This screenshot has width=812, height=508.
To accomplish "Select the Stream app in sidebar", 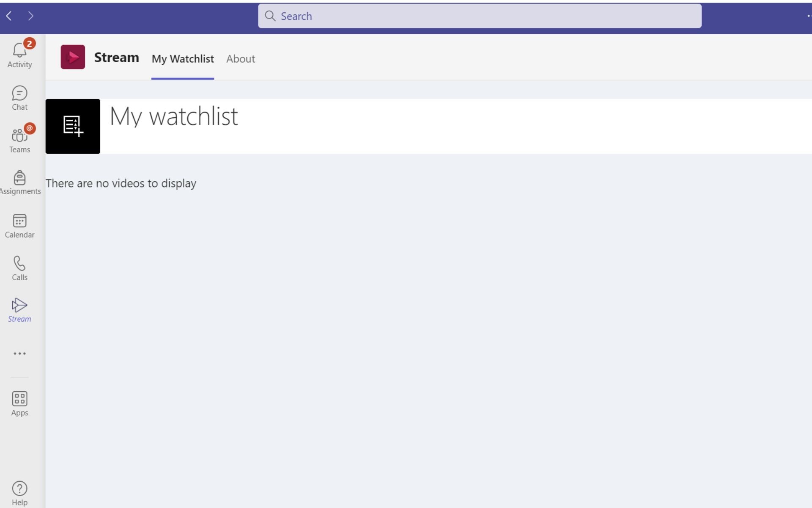I will coord(19,311).
